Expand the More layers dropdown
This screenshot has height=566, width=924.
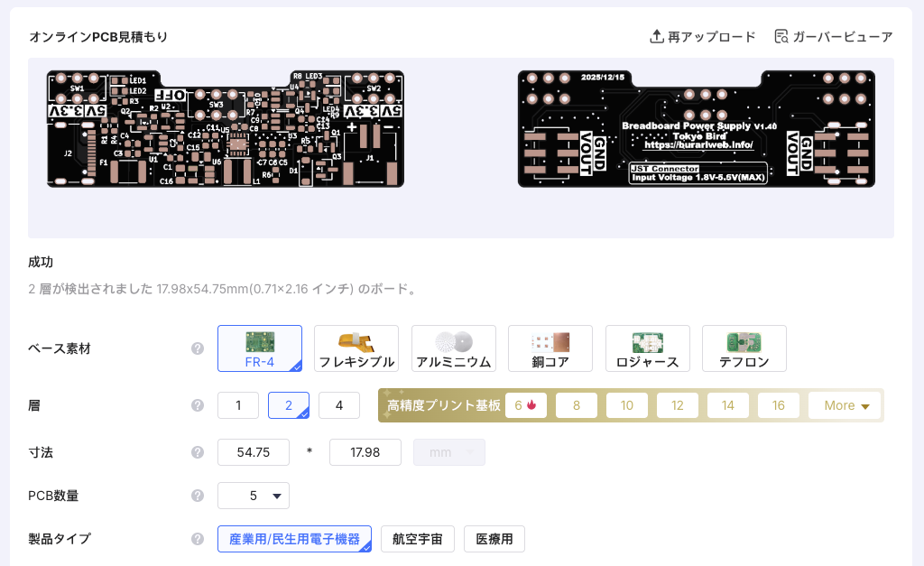coord(845,405)
